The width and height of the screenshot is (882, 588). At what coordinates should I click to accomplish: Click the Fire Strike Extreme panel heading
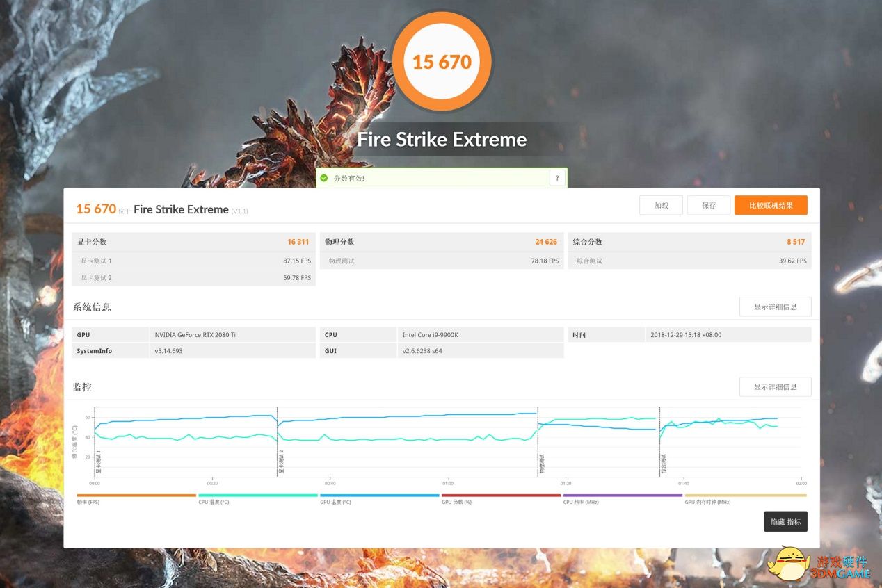click(181, 209)
